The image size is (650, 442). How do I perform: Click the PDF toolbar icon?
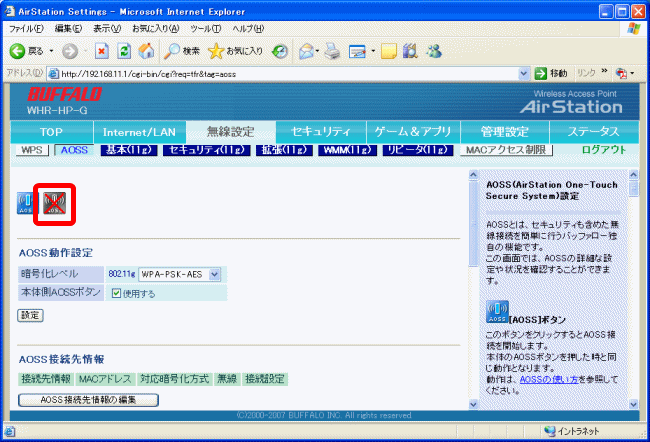pyautogui.click(x=621, y=74)
